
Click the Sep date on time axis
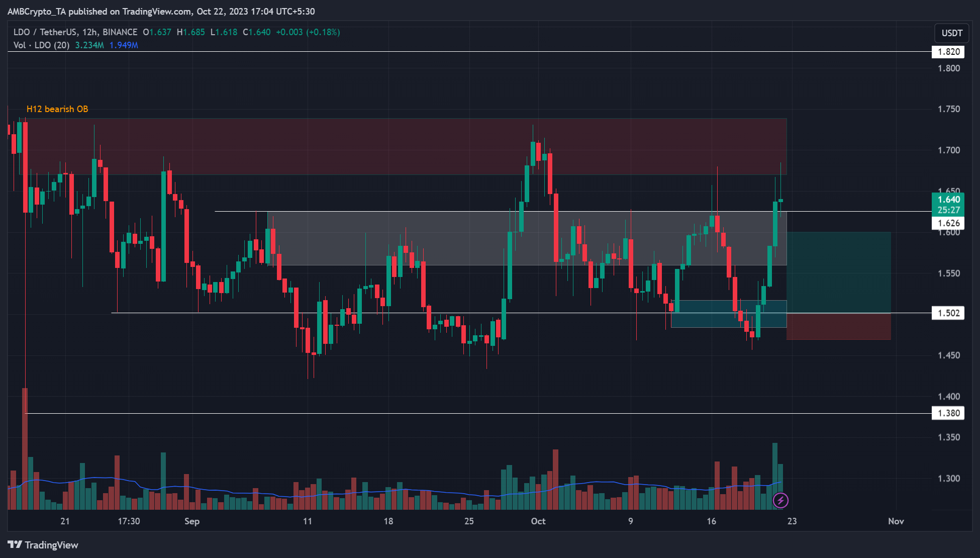[x=192, y=521]
